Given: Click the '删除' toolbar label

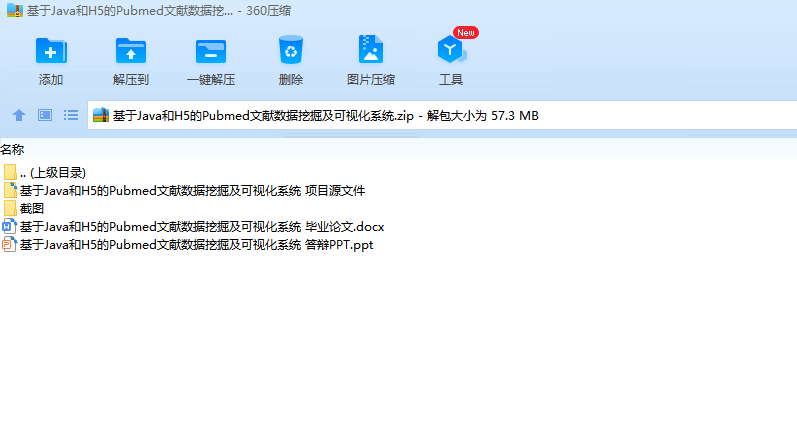Looking at the screenshot, I should pos(291,80).
